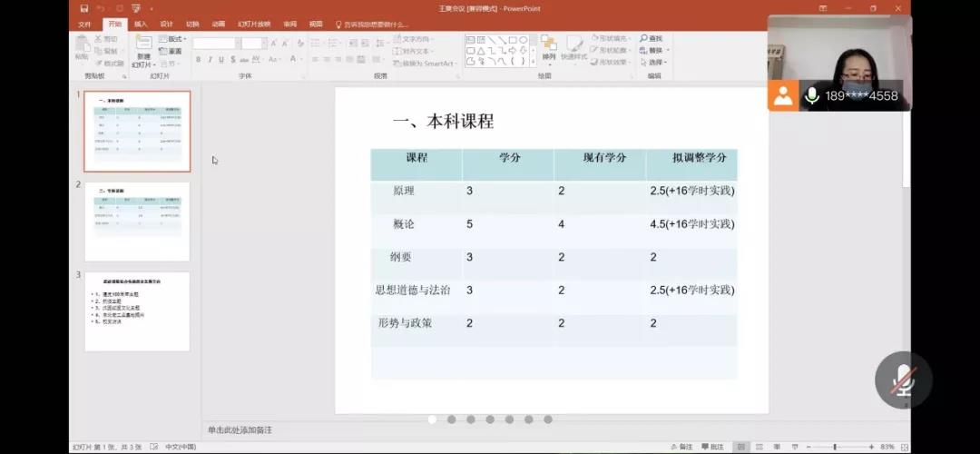980x454 pixels.
Task: Toggle Italic text formatting
Action: 209,60
